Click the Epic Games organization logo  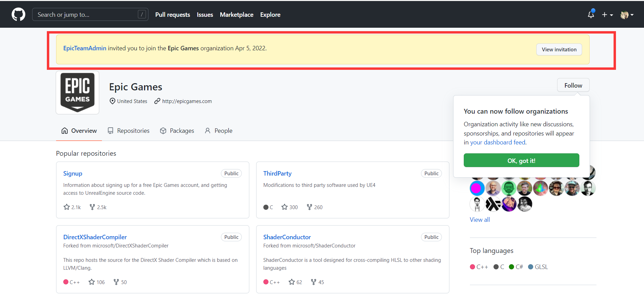(78, 92)
